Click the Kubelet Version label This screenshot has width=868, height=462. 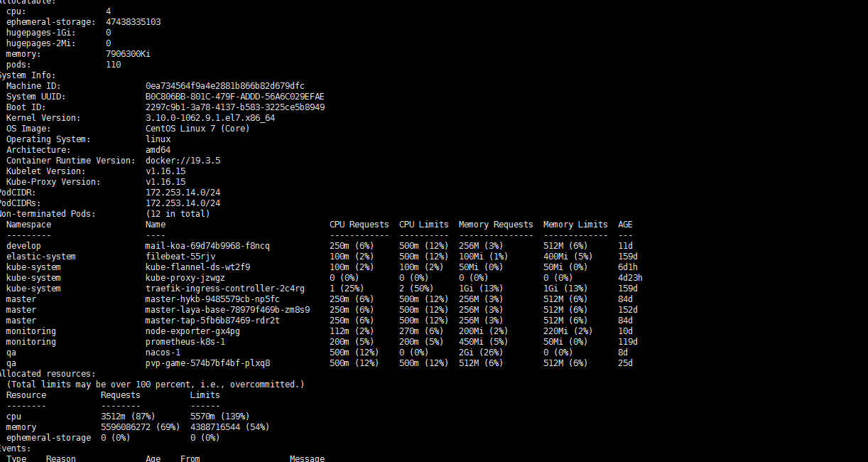(45, 171)
